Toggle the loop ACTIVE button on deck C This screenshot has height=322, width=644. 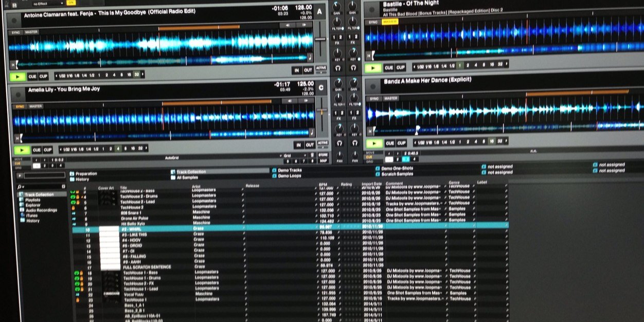(323, 143)
